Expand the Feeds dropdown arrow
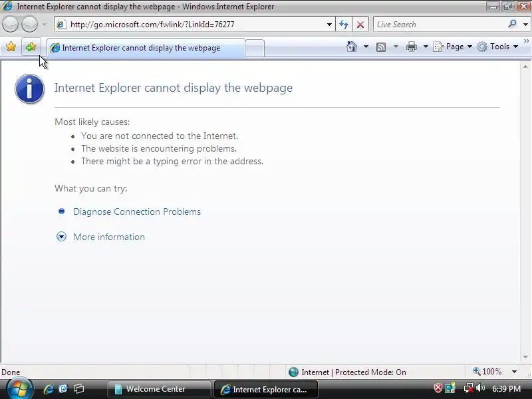The width and height of the screenshot is (532, 399). click(396, 47)
